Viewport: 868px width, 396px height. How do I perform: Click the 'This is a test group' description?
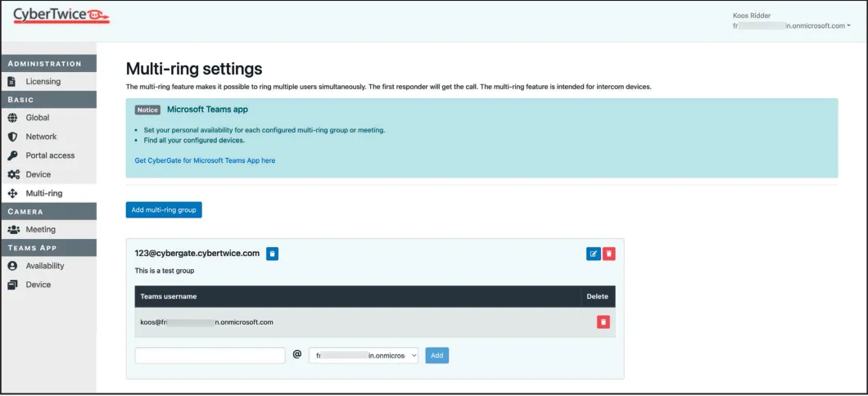(165, 271)
